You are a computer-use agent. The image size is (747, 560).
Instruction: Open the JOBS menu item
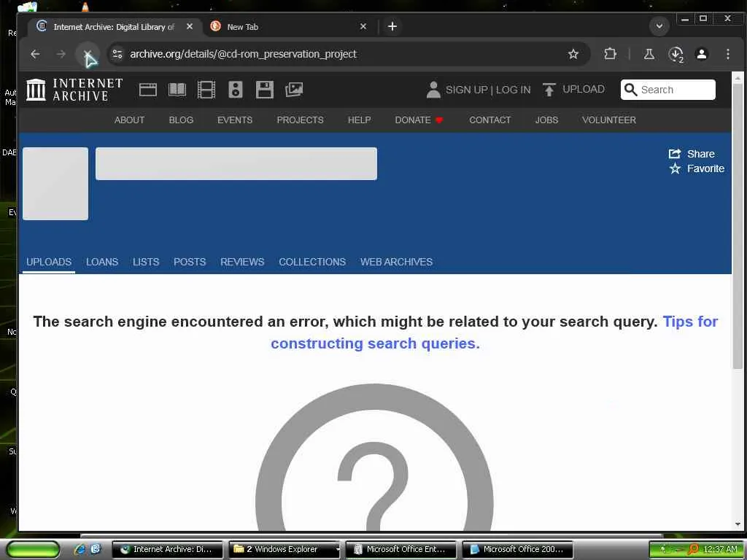pyautogui.click(x=546, y=120)
